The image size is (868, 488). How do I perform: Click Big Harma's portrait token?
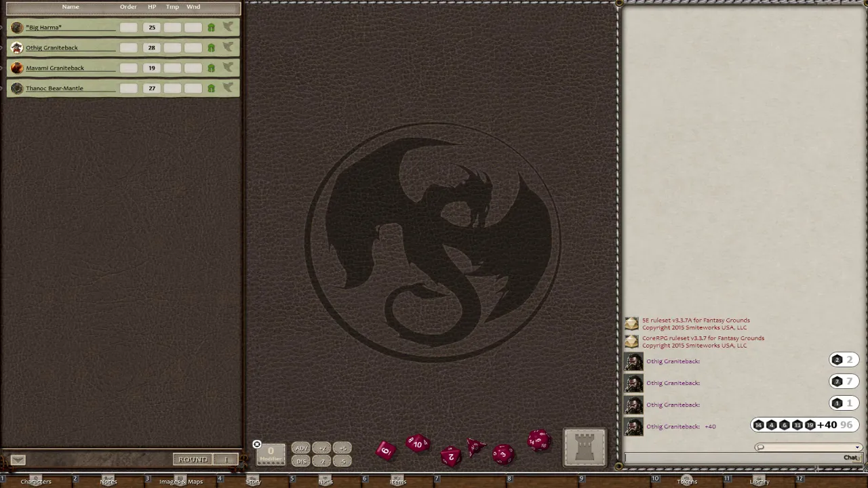(x=17, y=27)
